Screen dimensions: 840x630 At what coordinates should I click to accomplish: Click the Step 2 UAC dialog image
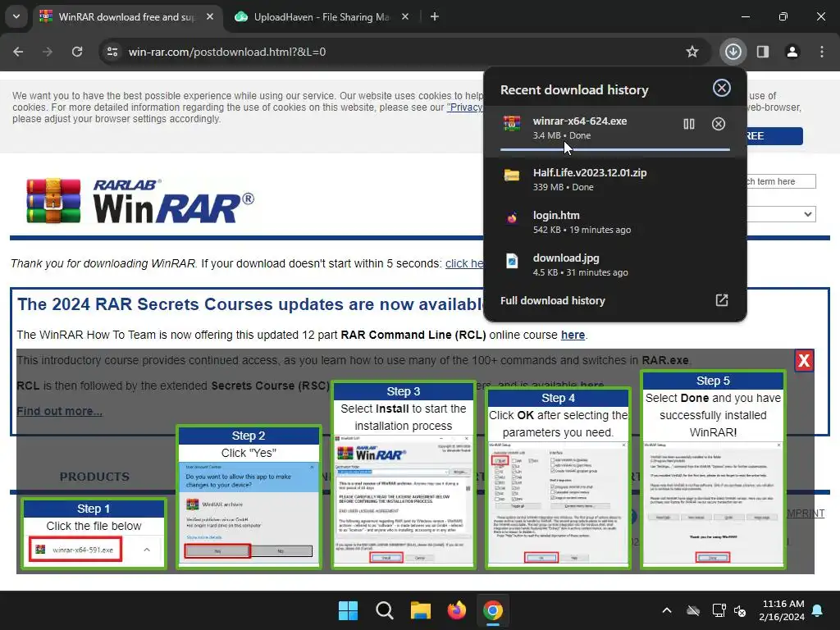pyautogui.click(x=249, y=514)
